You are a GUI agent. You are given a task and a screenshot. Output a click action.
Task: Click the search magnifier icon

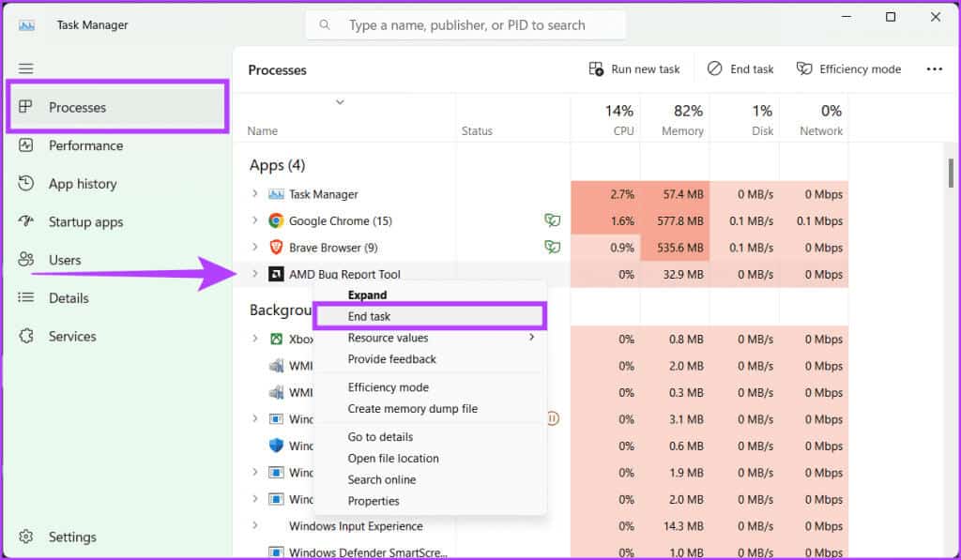coord(325,25)
